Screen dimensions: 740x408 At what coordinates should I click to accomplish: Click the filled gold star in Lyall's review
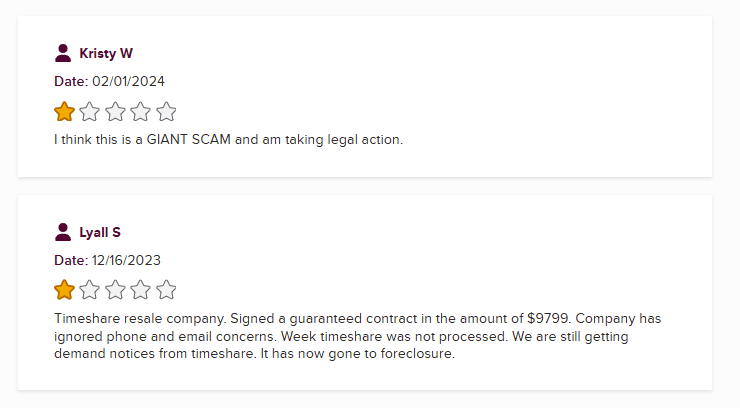tap(64, 291)
